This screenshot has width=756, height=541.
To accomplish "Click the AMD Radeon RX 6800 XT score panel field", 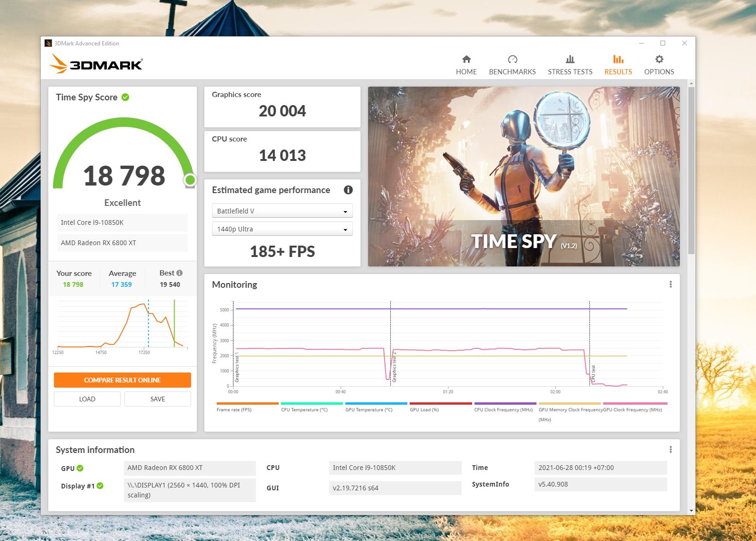I will point(123,243).
